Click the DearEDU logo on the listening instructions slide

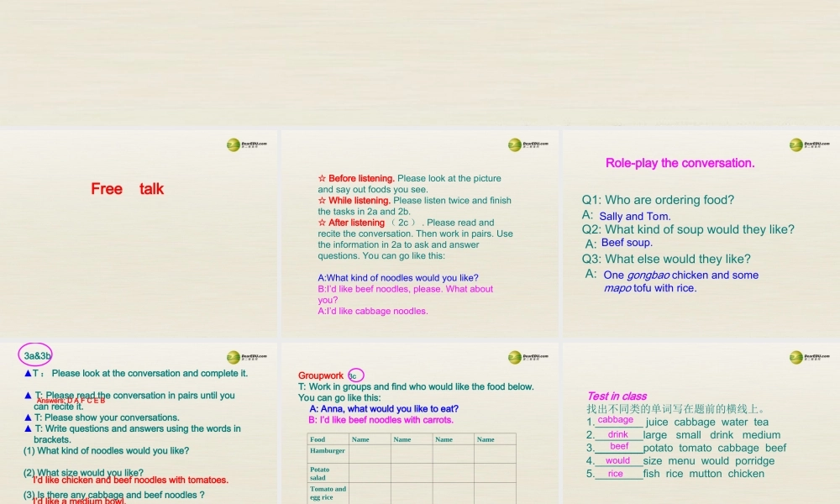coord(528,145)
